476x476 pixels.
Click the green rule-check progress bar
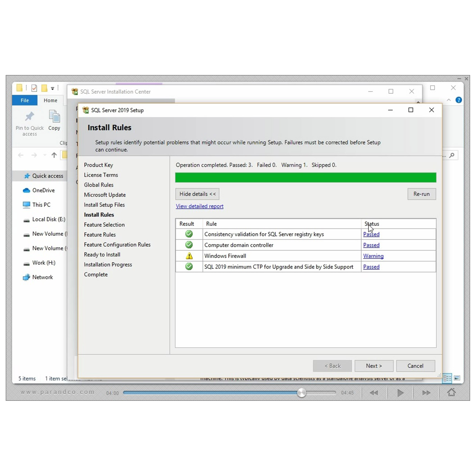306,177
